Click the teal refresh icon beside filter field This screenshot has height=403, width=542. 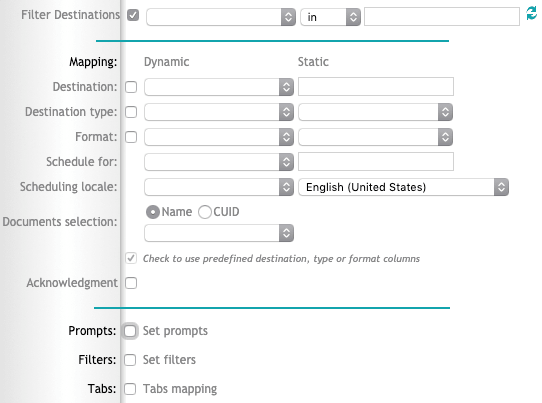[x=532, y=14]
